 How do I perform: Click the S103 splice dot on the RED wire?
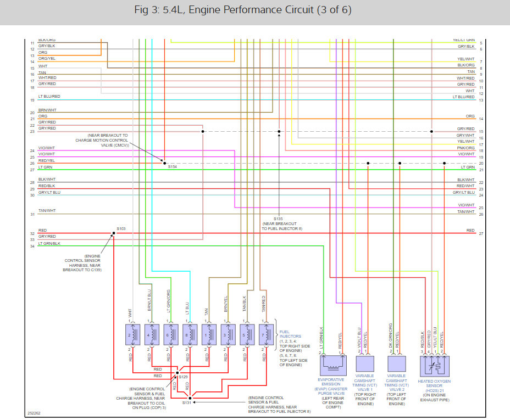click(114, 233)
